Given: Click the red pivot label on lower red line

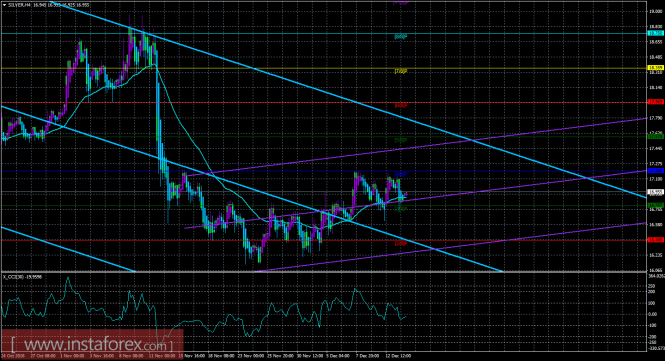Looking at the screenshot, I should tap(401, 243).
